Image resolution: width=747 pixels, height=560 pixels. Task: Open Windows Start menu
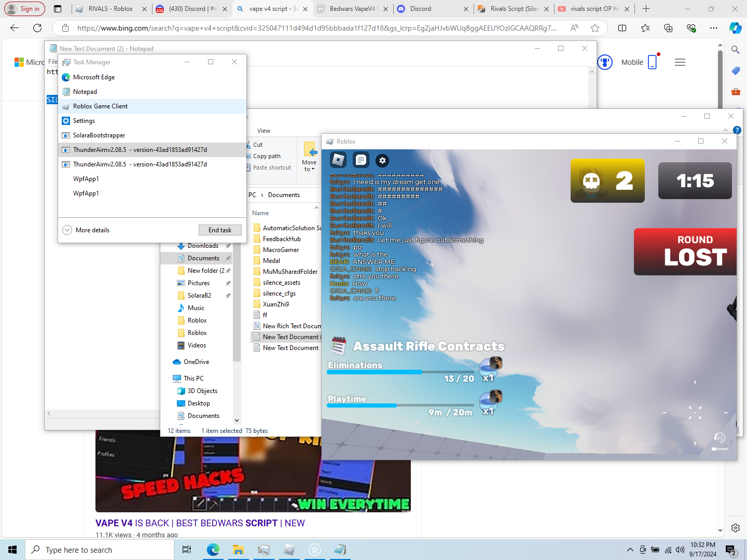(x=12, y=550)
